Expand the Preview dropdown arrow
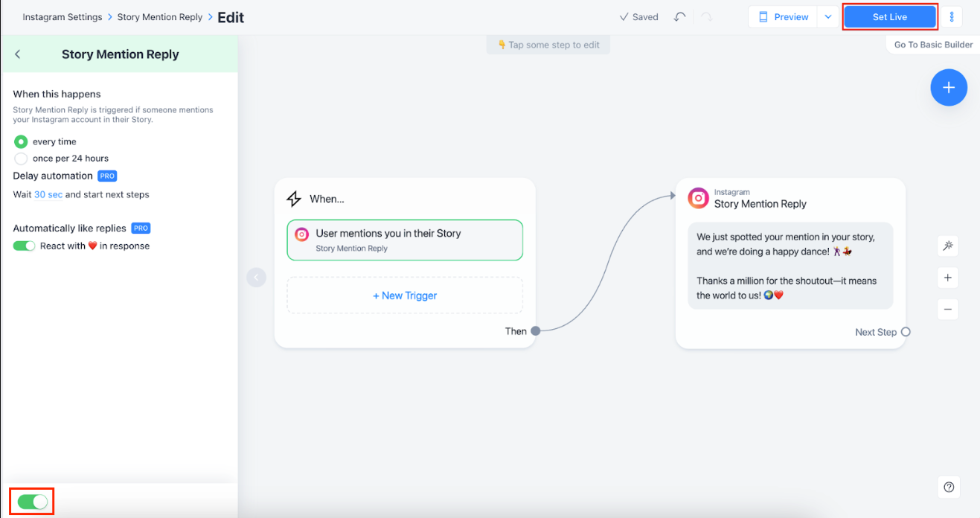980x518 pixels. tap(828, 17)
